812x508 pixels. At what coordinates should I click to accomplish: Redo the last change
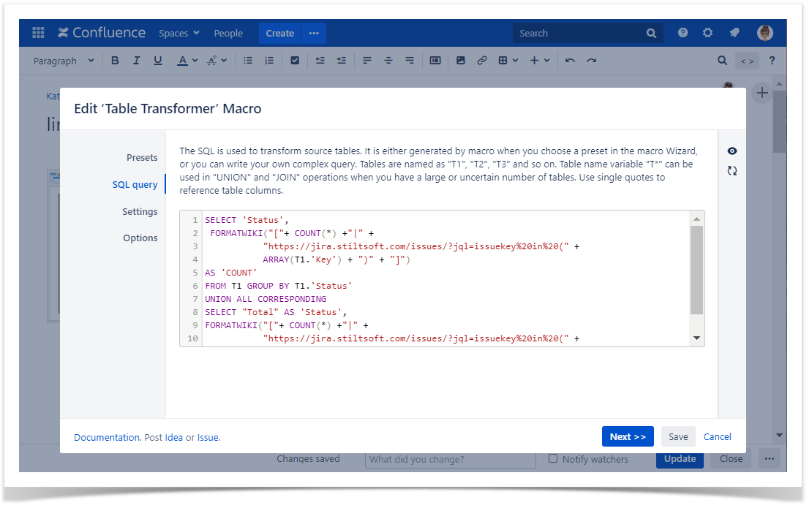[x=591, y=61]
